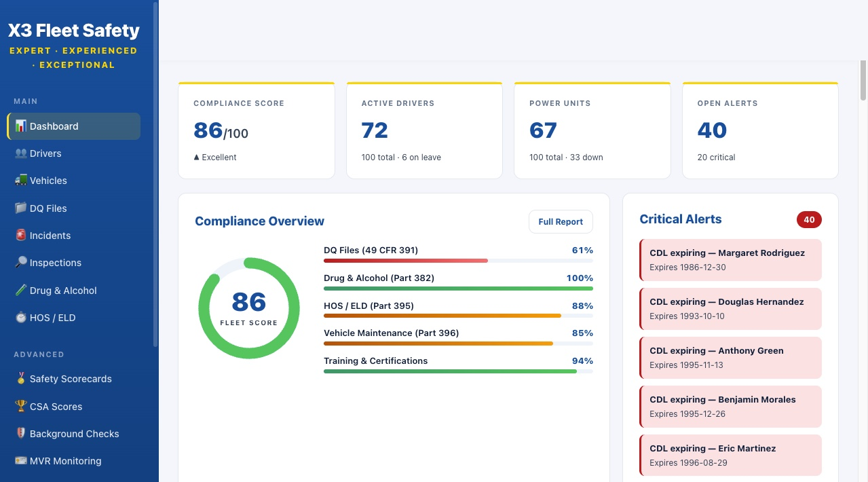
Task: Open MVR Monitoring using its card icon
Action: pos(21,461)
